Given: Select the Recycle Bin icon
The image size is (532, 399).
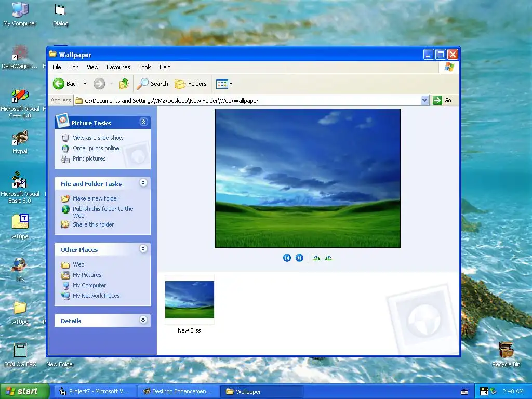Looking at the screenshot, I should click(506, 354).
